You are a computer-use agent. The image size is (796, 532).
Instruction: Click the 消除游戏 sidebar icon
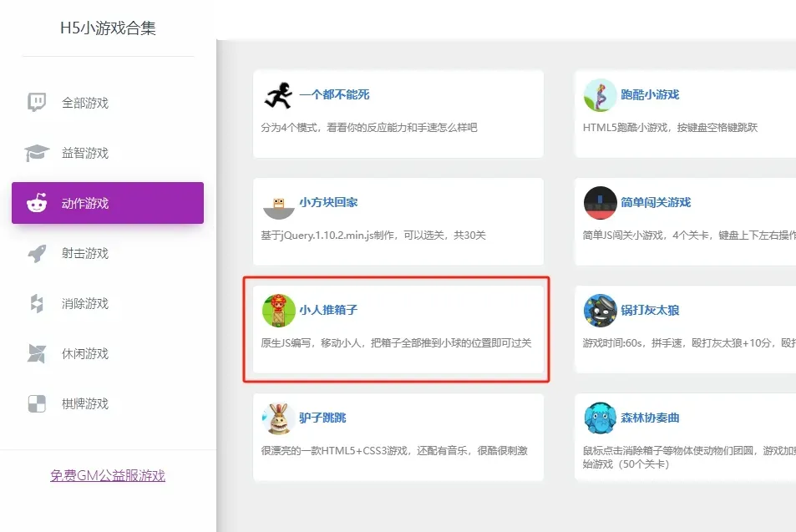[x=37, y=303]
